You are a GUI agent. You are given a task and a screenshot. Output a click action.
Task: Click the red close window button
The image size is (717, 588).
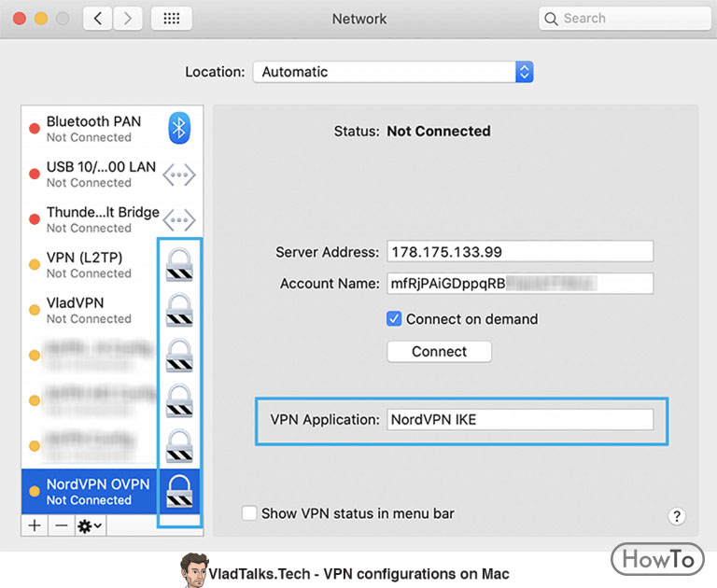20,19
